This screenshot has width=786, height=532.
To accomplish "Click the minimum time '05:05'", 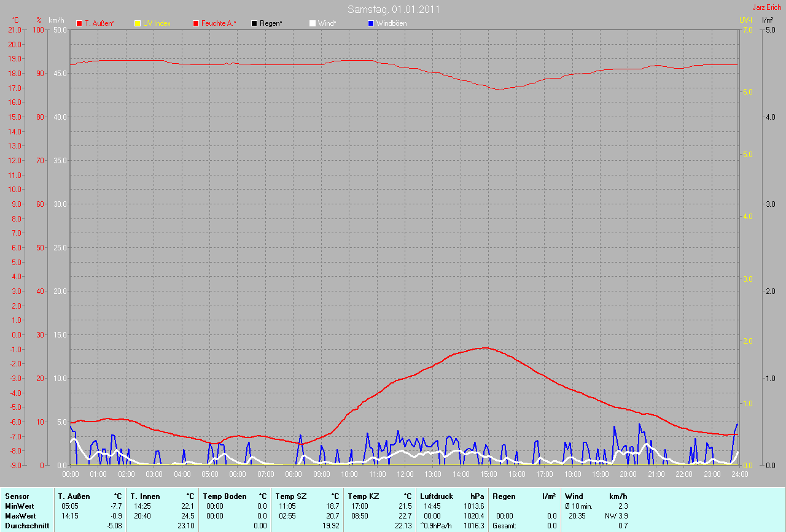I will 70,506.
